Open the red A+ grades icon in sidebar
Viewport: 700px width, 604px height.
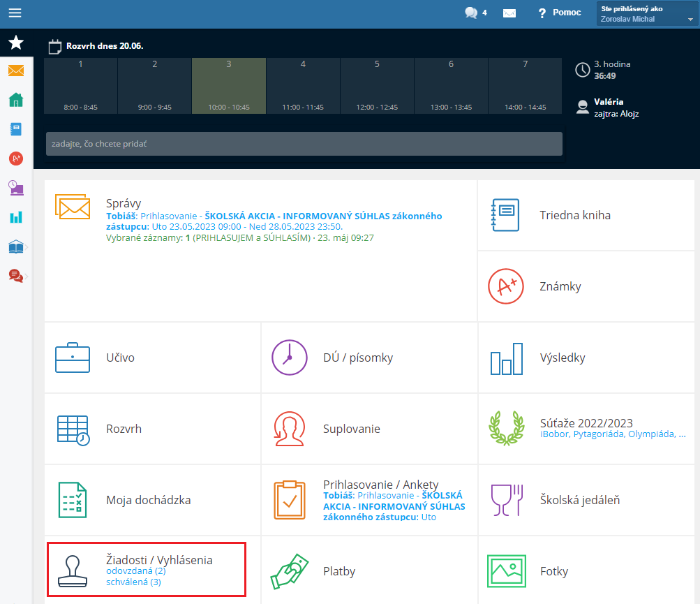16,158
